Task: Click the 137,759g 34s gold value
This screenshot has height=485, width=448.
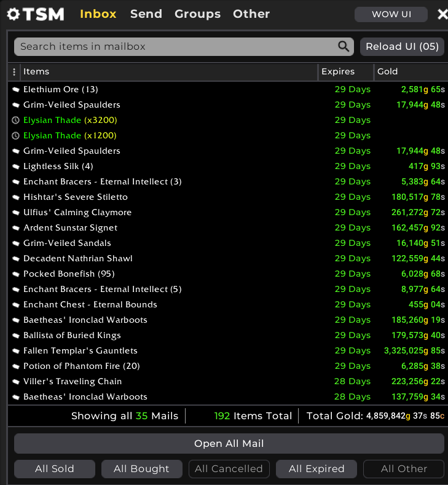Action: tap(418, 397)
